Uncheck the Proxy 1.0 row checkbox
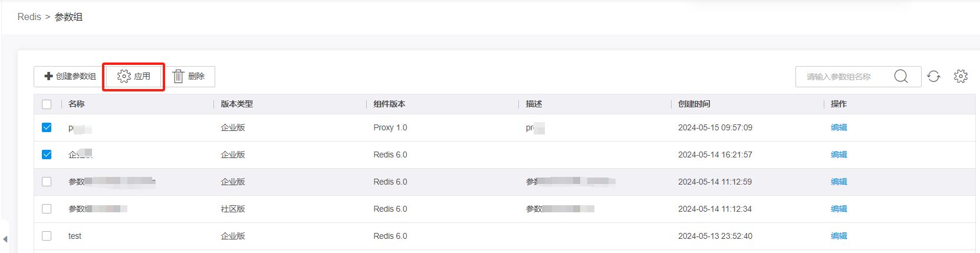980x253 pixels. pyautogui.click(x=47, y=127)
